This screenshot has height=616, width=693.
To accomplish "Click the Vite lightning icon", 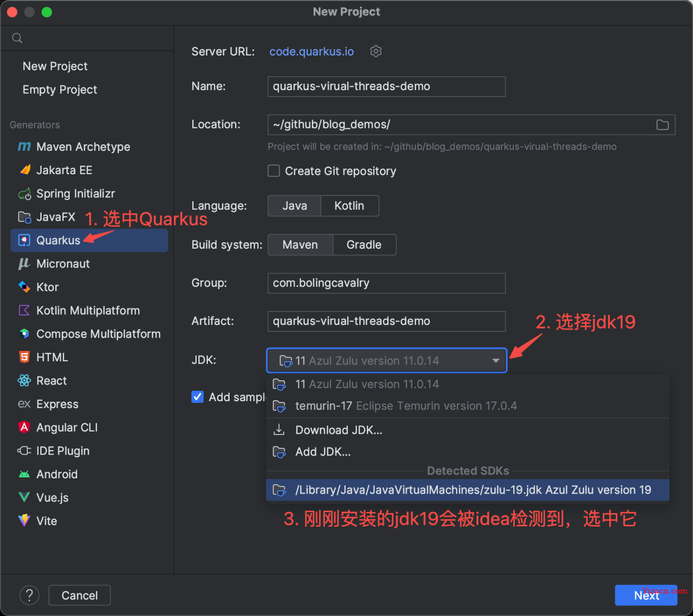I will coord(24,520).
